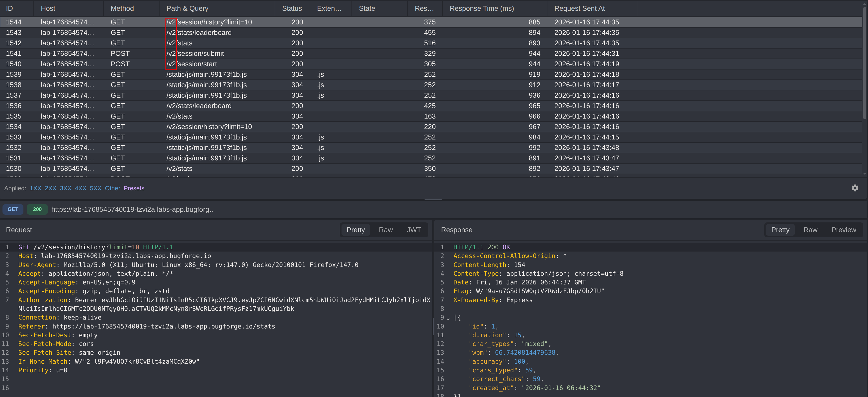This screenshot has height=397, width=868.
Task: Open the JWT tab in the Request panel
Action: coord(414,230)
